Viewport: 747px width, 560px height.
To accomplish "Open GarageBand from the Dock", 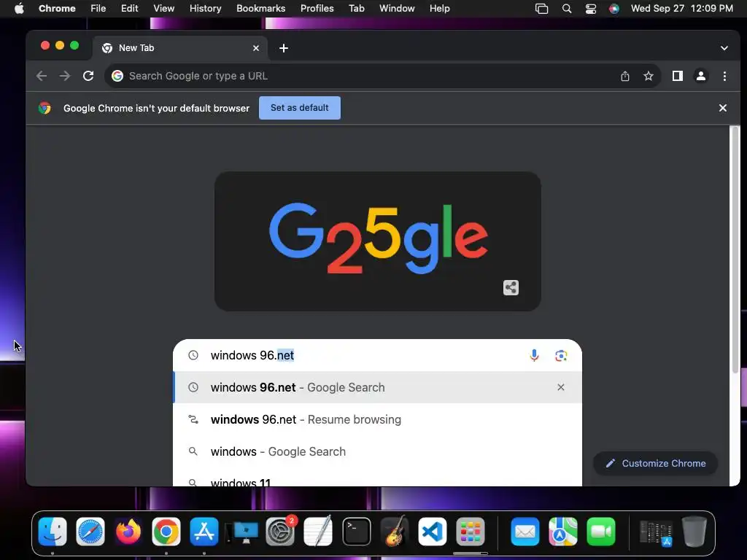I will point(395,532).
